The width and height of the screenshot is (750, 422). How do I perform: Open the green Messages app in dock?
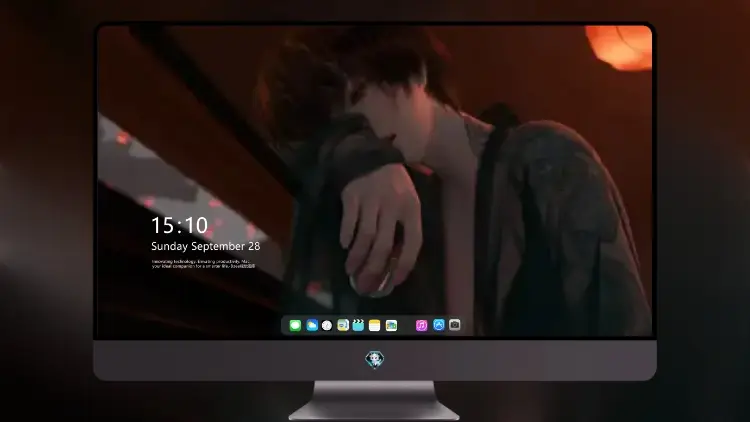[x=295, y=325]
